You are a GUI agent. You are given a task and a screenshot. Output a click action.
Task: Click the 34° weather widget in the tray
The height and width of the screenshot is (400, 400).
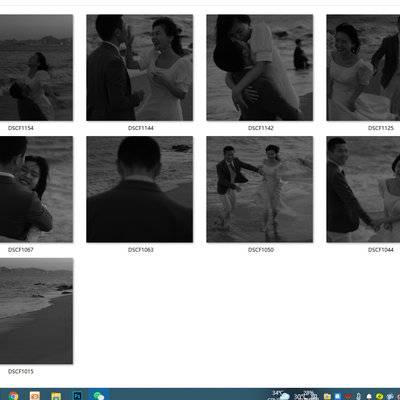(x=281, y=395)
